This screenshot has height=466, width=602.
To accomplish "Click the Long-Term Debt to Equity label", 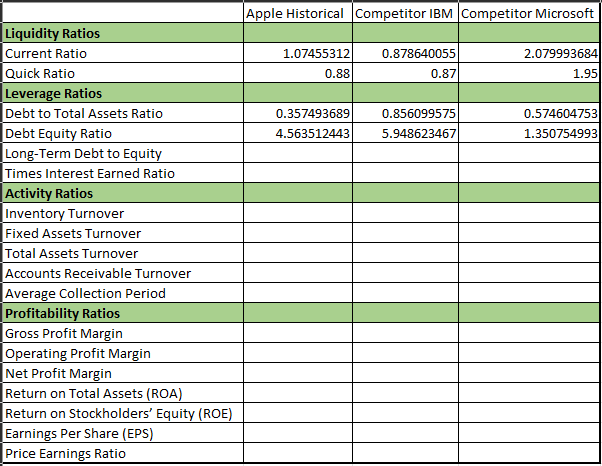I will [83, 154].
